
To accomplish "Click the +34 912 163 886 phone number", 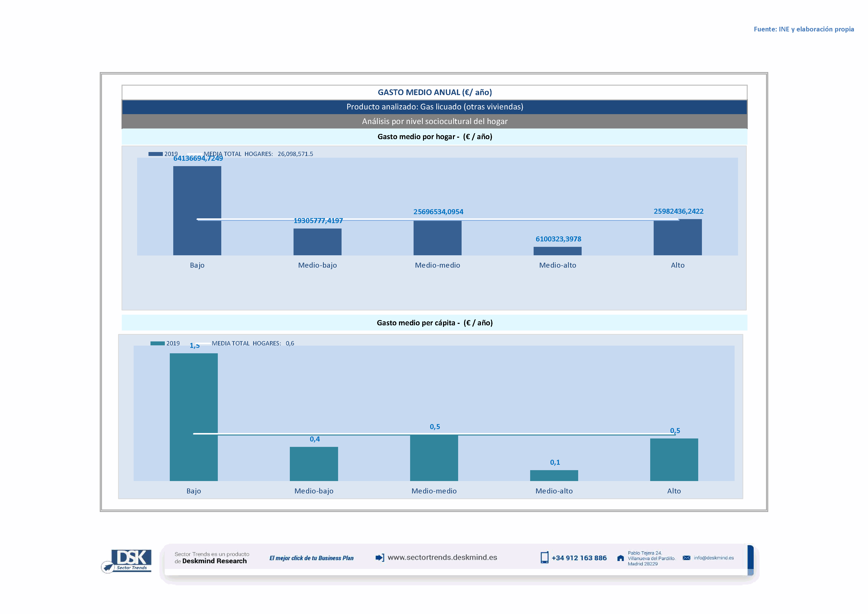I will click(x=579, y=558).
